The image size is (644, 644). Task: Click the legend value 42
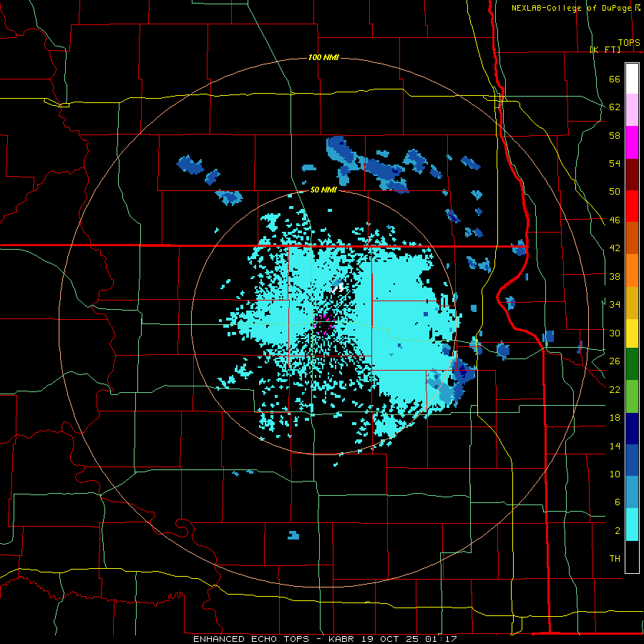click(x=615, y=248)
